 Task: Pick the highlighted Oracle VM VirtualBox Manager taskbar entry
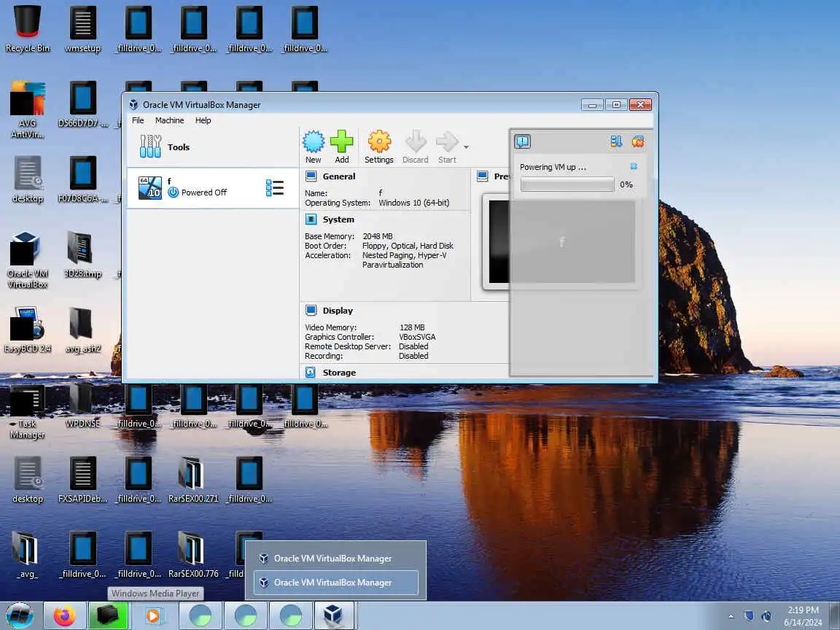coord(336,583)
